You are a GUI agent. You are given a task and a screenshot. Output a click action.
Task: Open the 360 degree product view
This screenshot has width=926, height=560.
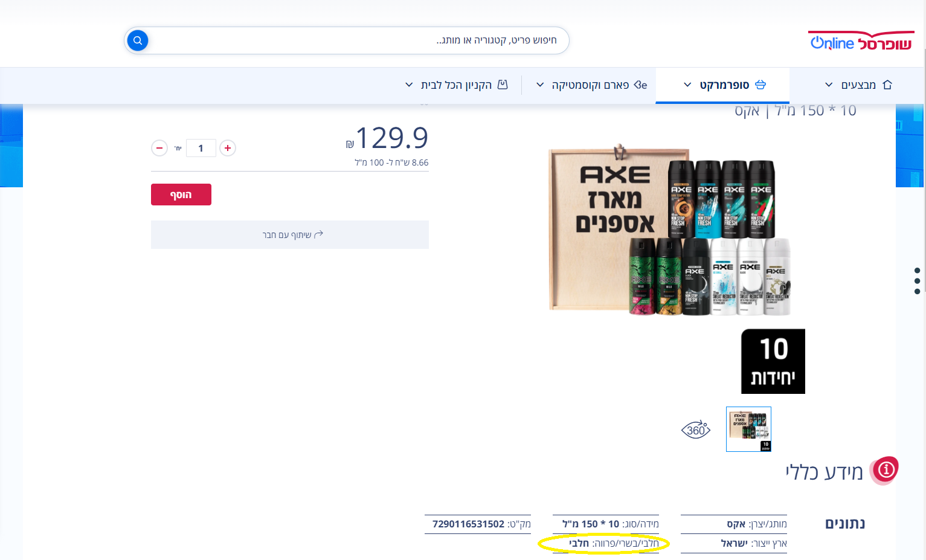pyautogui.click(x=696, y=430)
